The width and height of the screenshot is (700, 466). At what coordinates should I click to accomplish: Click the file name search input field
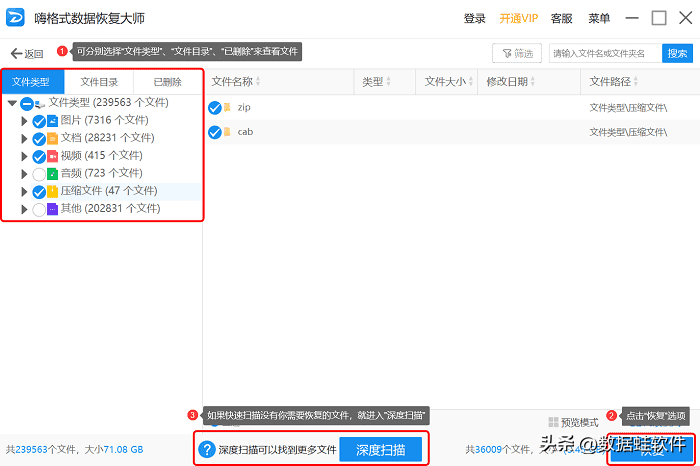click(x=603, y=54)
